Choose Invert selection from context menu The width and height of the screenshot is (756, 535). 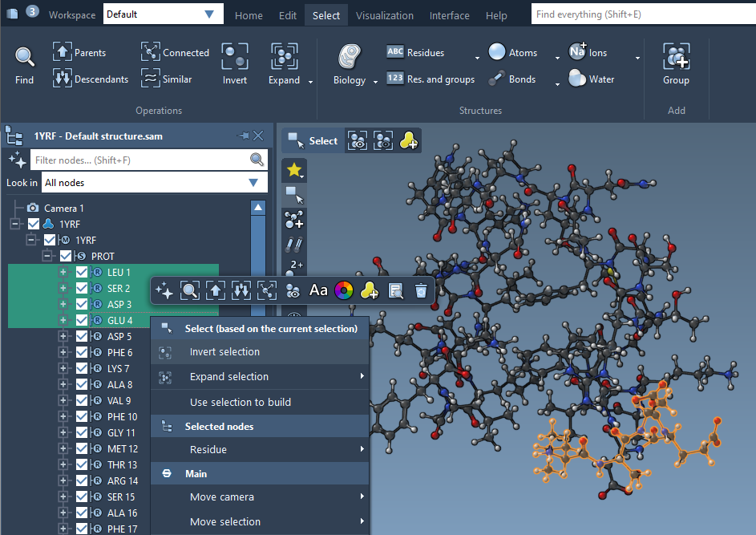pos(224,351)
